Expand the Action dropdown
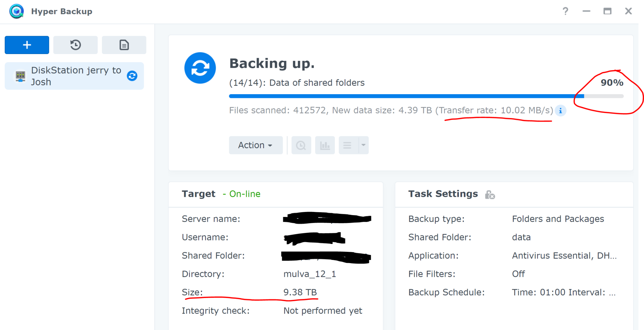Screen dimensions: 644x330 tap(256, 145)
